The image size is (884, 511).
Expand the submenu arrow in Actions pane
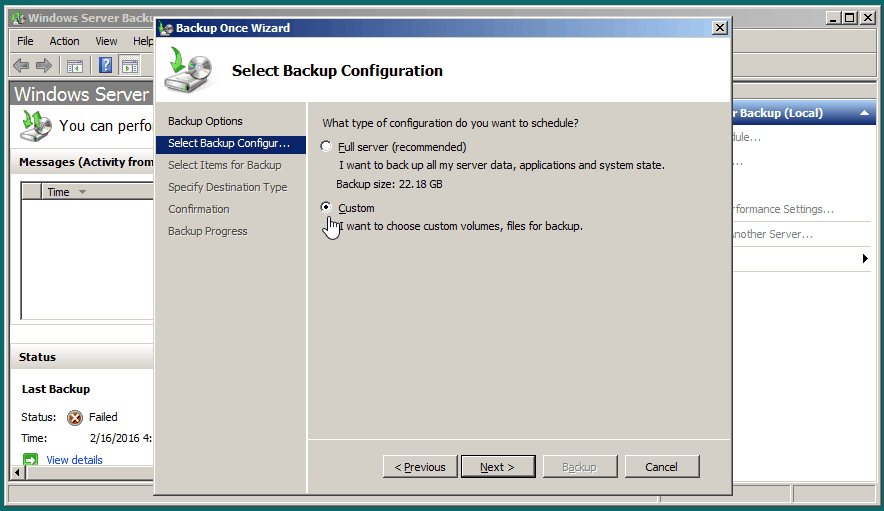[x=865, y=258]
